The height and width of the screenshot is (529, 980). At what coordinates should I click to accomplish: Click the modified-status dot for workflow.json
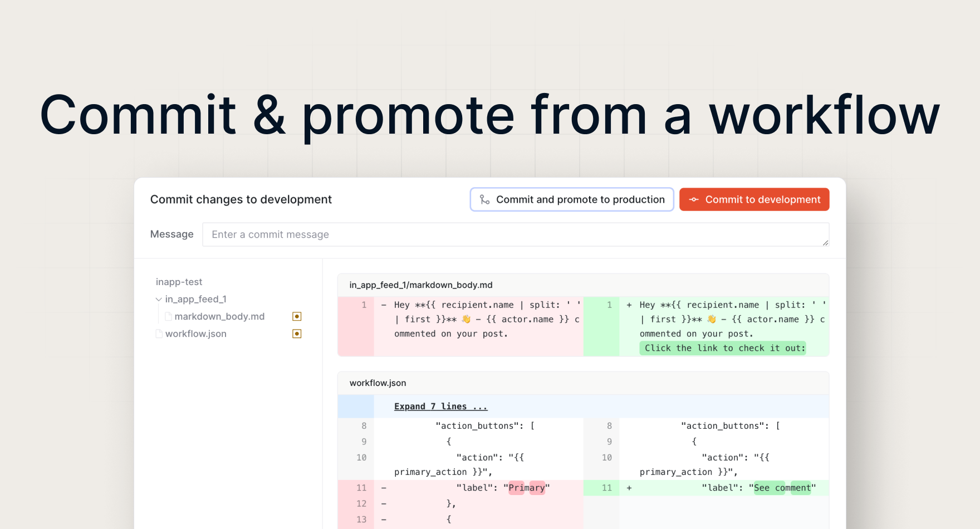point(297,334)
